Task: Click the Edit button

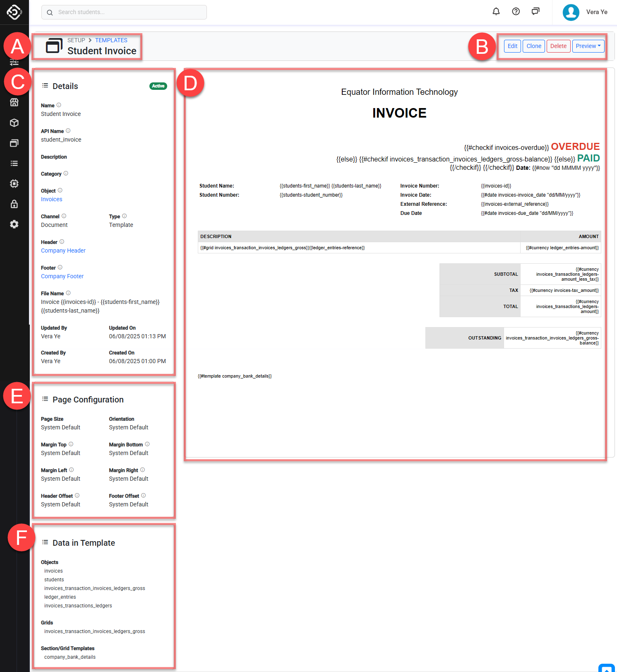Action: pyautogui.click(x=512, y=46)
